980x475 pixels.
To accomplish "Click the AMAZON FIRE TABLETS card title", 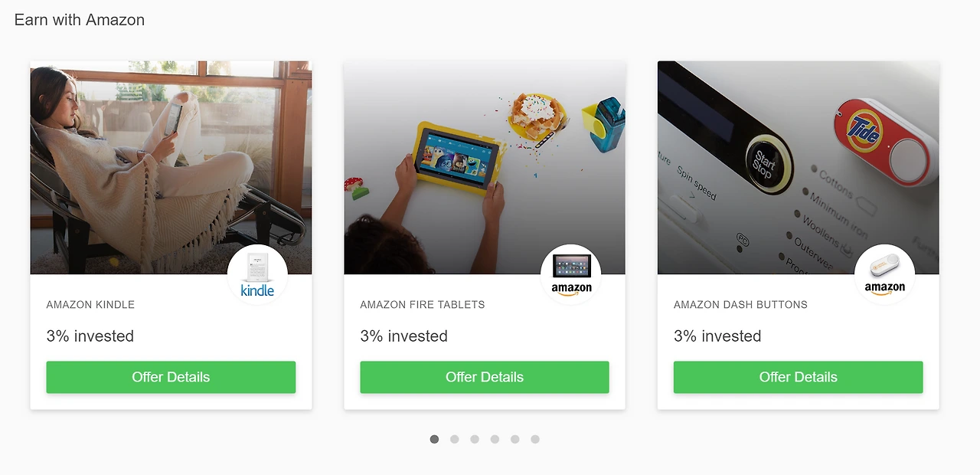I will coord(423,305).
